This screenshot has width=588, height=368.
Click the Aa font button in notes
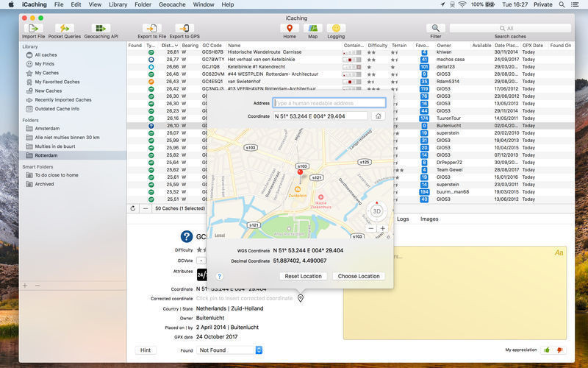pyautogui.click(x=559, y=252)
